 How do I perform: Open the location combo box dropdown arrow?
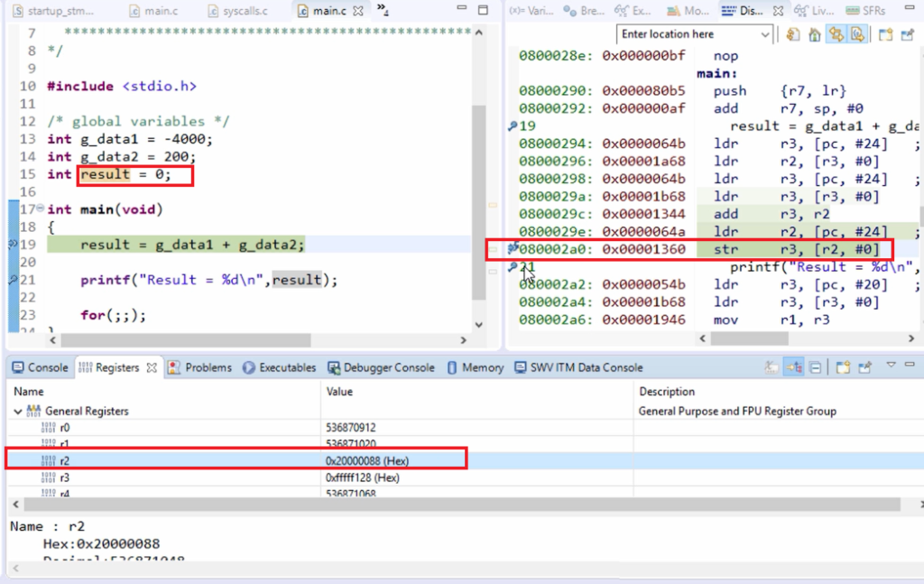pos(765,35)
